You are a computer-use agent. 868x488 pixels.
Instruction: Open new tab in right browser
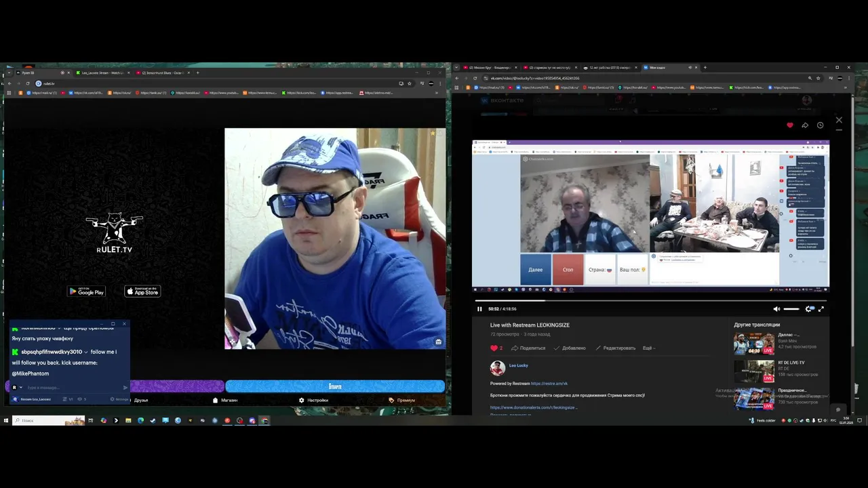click(705, 68)
